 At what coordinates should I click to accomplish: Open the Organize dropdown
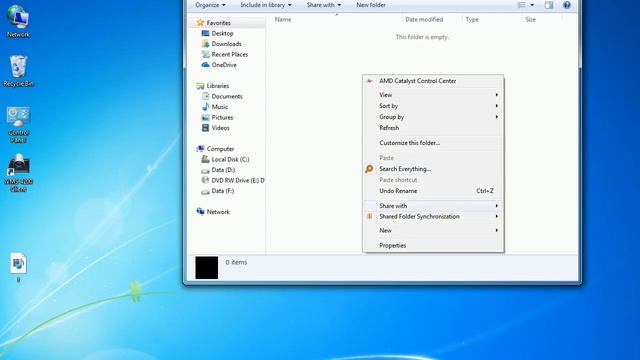[210, 5]
